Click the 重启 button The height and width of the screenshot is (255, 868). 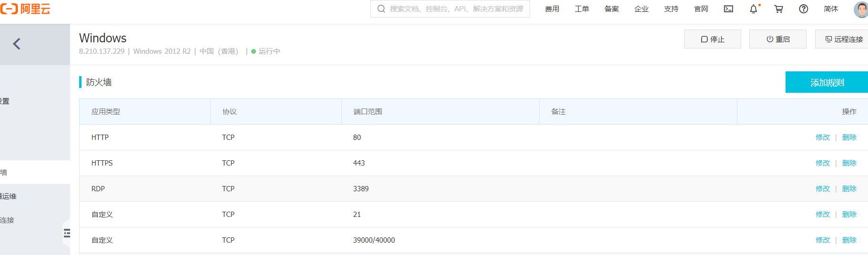click(x=778, y=39)
